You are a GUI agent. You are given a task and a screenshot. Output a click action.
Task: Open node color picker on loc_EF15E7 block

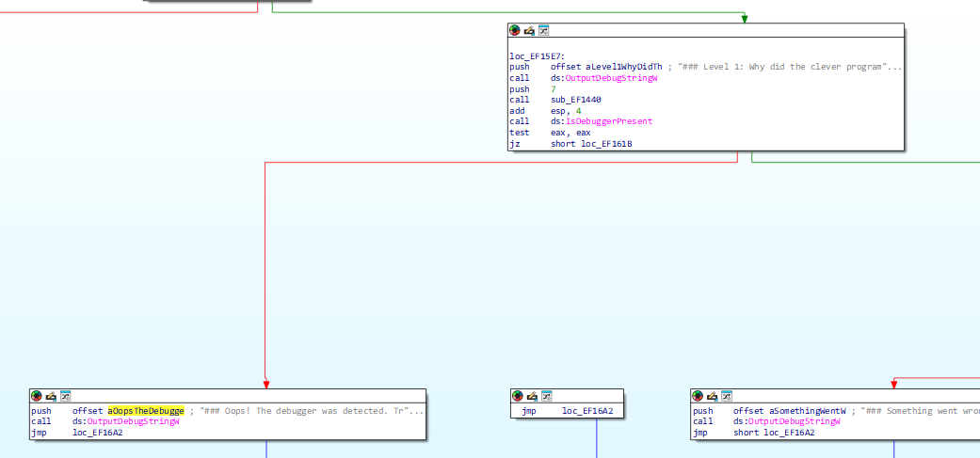[x=514, y=30]
